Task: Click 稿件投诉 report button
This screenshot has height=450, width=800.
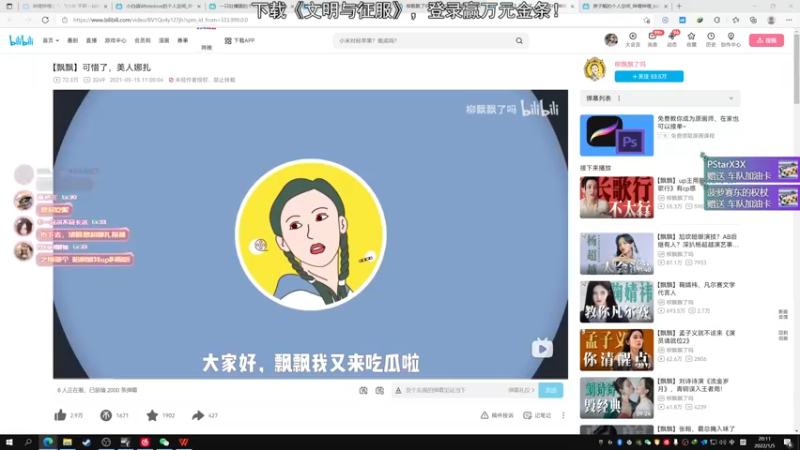Action: pyautogui.click(x=497, y=415)
